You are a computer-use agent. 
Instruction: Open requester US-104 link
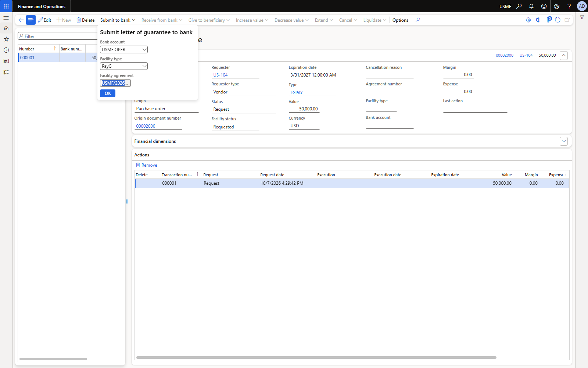(x=220, y=75)
